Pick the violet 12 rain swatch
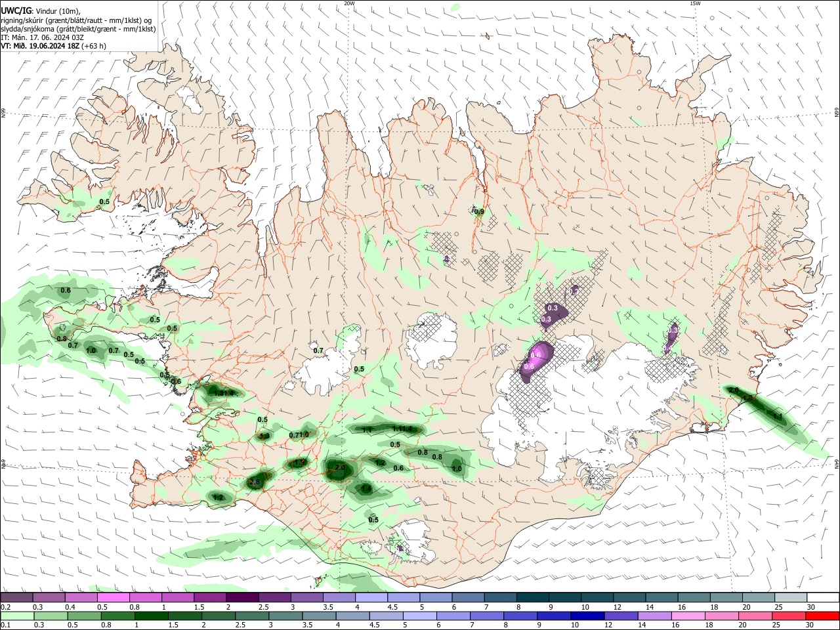This screenshot has width=840, height=630. (621, 616)
